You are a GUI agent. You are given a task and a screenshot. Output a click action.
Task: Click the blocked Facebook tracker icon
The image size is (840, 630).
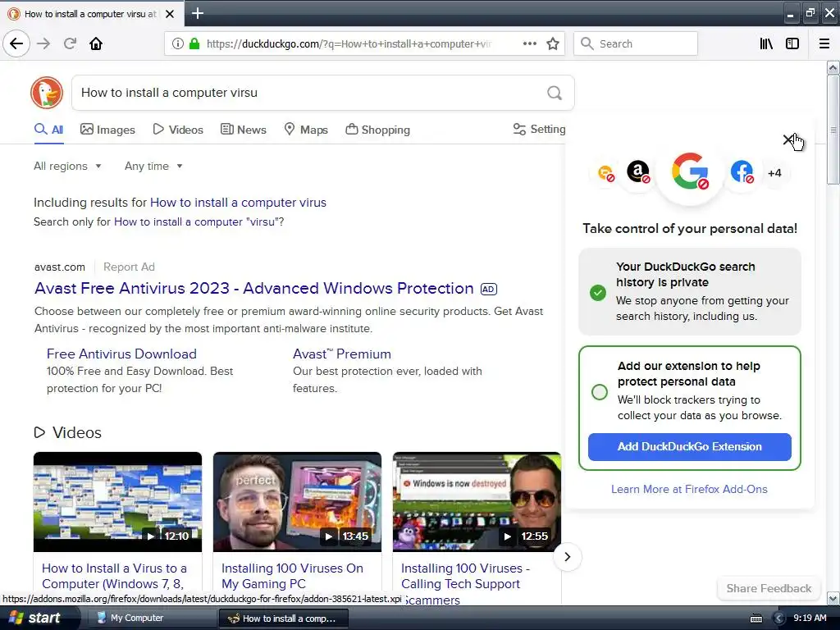(742, 172)
